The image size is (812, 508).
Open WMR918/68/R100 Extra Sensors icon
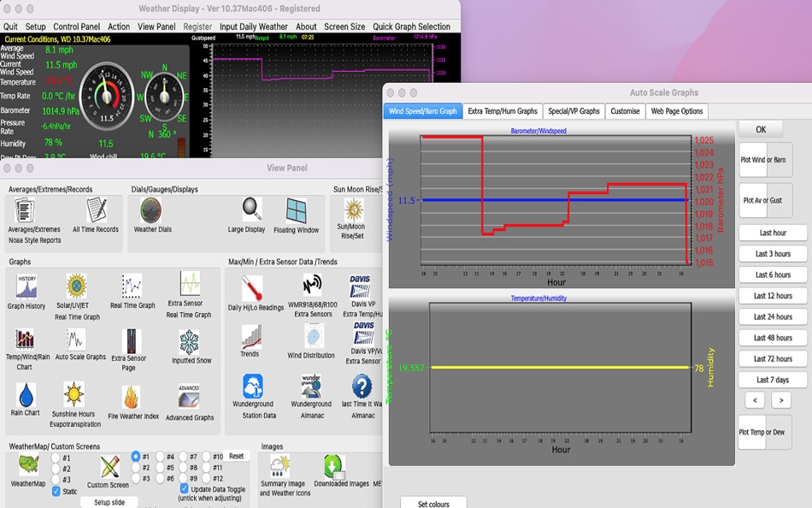pos(312,286)
